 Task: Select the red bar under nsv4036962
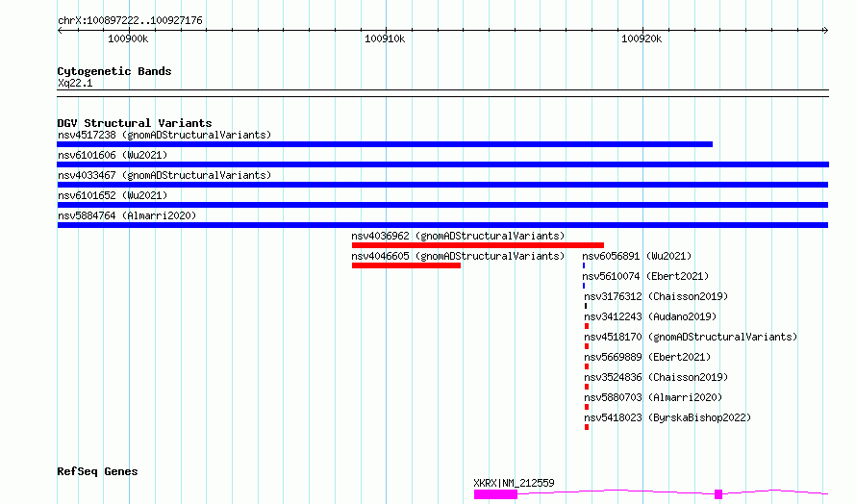pyautogui.click(x=478, y=245)
